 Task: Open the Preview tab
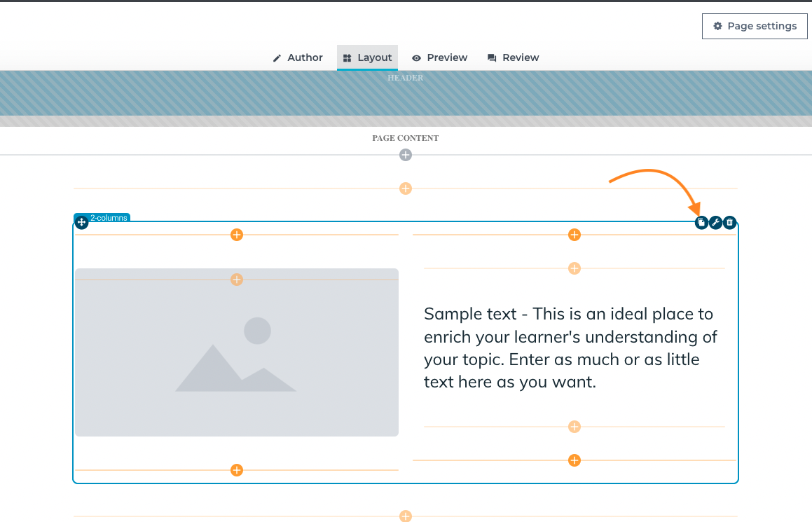click(440, 57)
